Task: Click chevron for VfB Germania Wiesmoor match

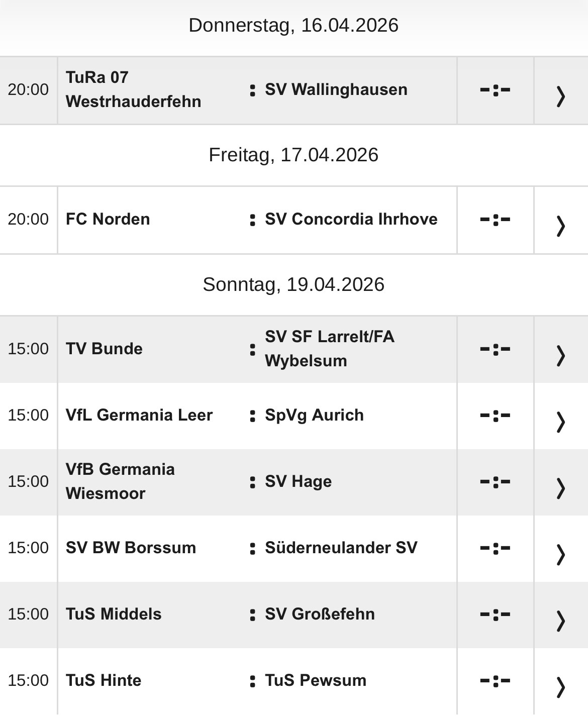Action: tap(560, 487)
